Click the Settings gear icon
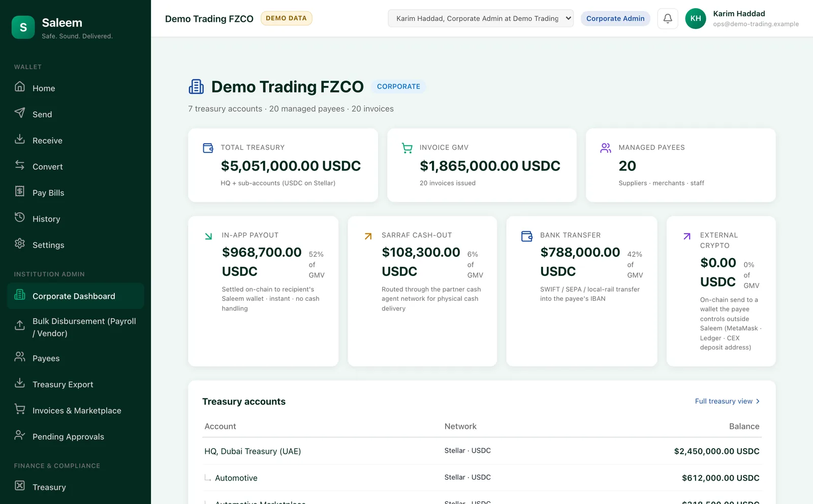813x504 pixels. [20, 243]
